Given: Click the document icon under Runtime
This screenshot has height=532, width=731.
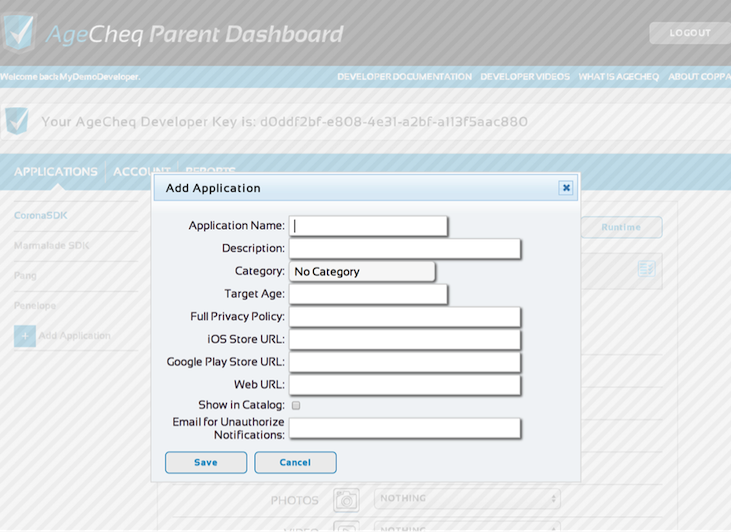Looking at the screenshot, I should (x=646, y=269).
